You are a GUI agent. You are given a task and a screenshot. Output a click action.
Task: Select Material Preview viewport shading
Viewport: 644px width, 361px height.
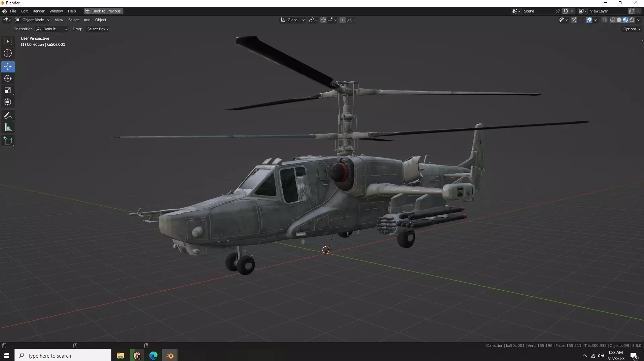[625, 20]
